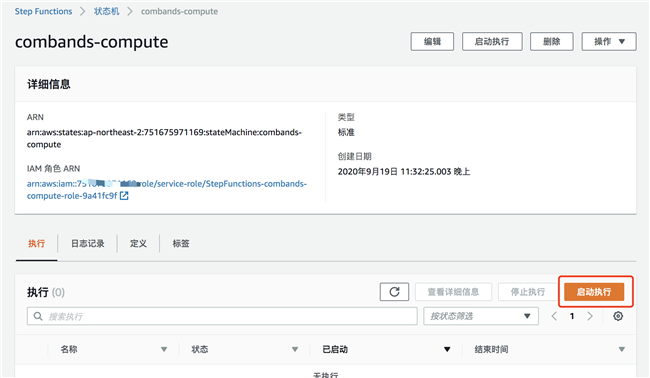
Task: Click orange 启动执行 button in executions panel
Action: [x=594, y=292]
